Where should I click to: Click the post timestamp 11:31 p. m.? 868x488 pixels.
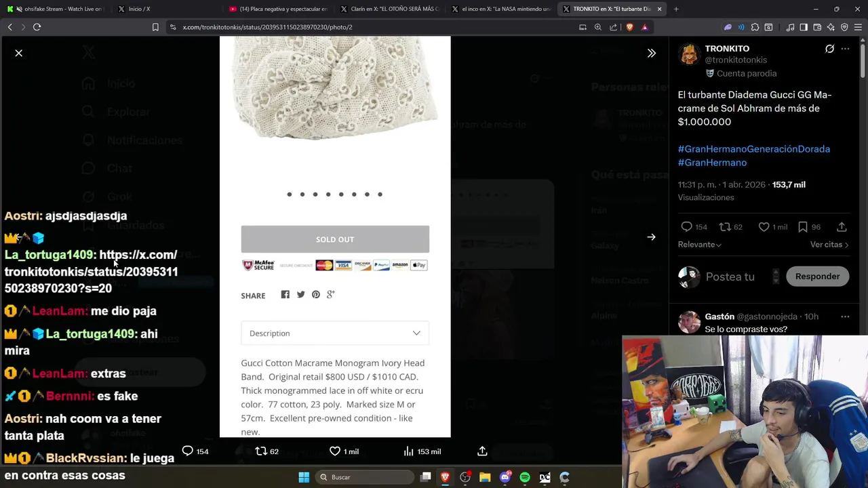(696, 184)
